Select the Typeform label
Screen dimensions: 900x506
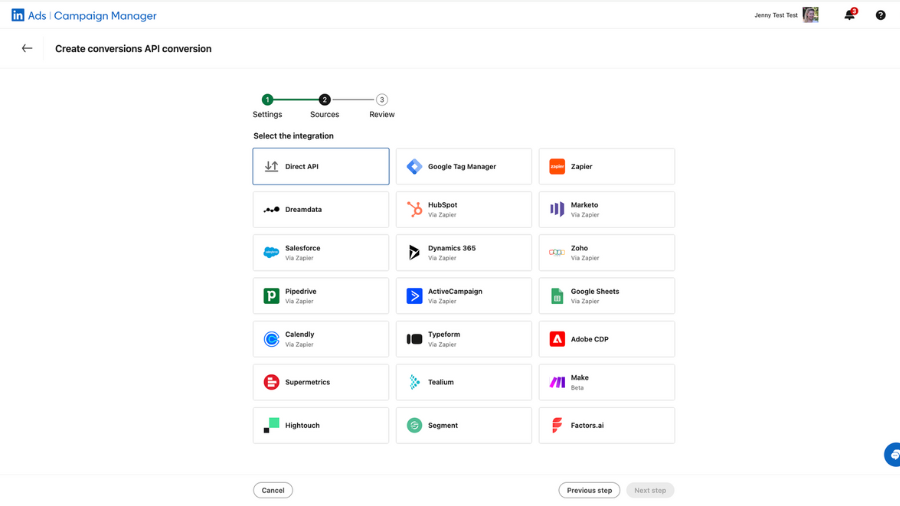444,334
